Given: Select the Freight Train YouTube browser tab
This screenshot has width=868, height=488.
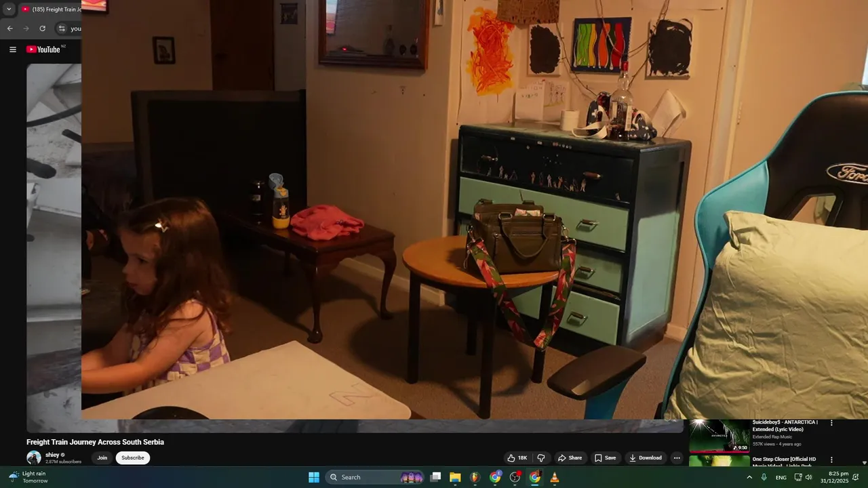Looking at the screenshot, I should (51, 9).
